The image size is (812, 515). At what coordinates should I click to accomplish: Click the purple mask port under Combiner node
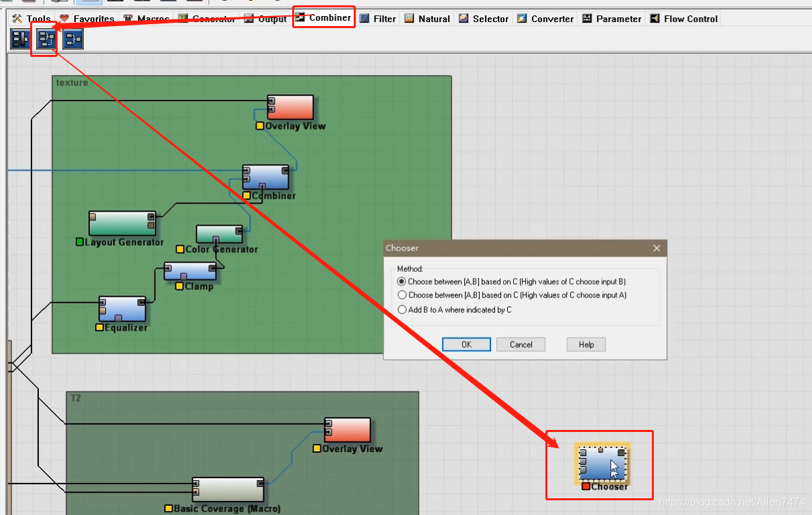coord(263,188)
